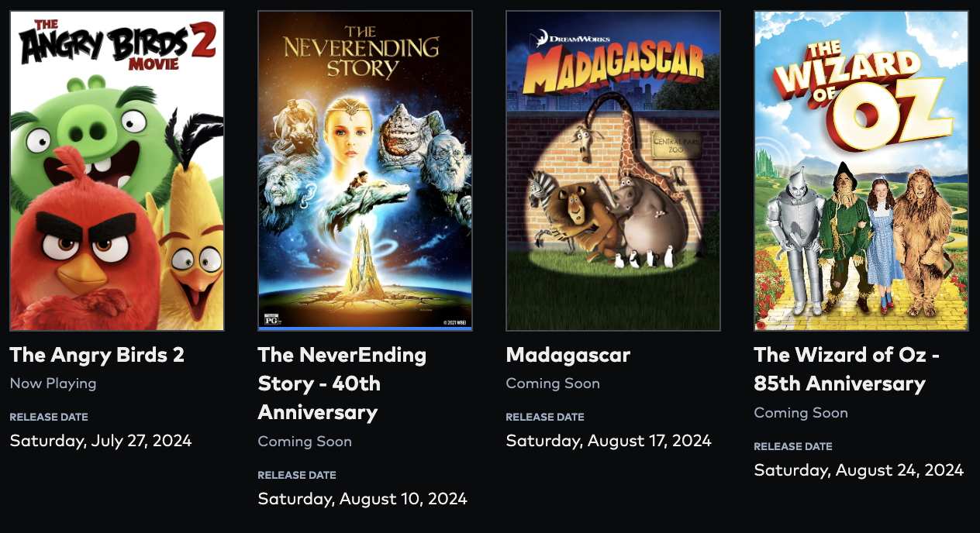Click the date Saturday, August 10, 2024
This screenshot has height=533, width=980.
pyautogui.click(x=363, y=499)
